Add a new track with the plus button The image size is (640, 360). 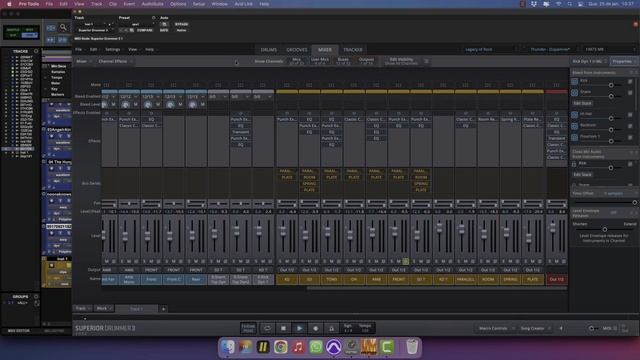[x=163, y=309]
